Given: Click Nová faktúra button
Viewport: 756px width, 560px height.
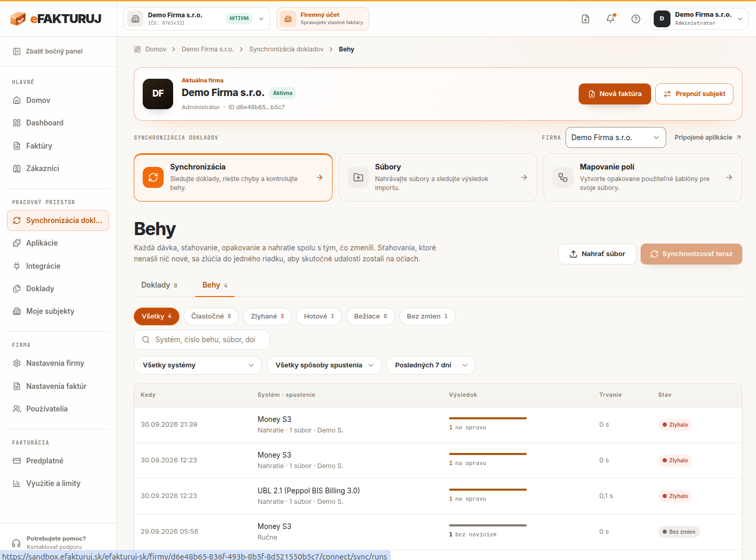Looking at the screenshot, I should point(615,94).
